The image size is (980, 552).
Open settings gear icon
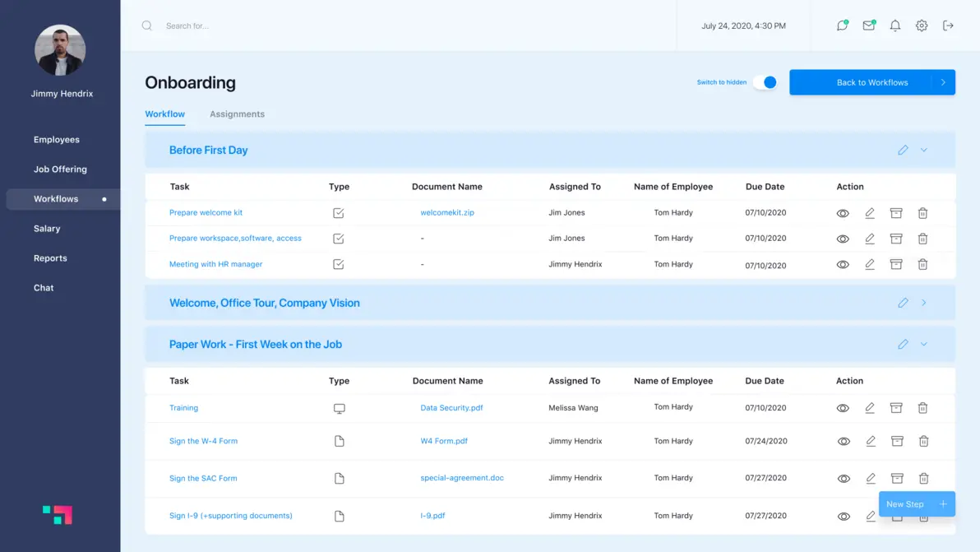pos(922,26)
